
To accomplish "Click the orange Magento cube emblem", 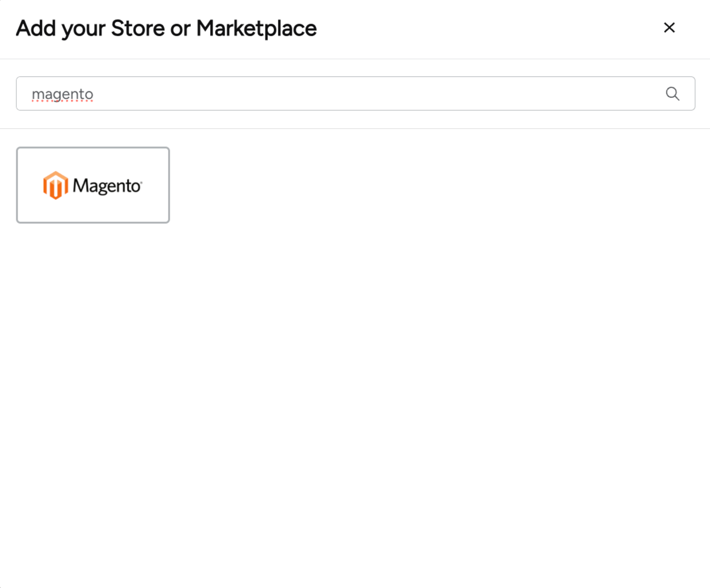I will pos(56,185).
